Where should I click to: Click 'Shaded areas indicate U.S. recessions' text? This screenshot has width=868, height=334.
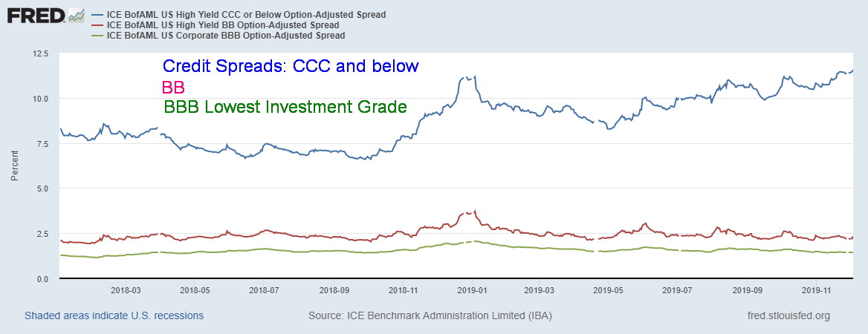(x=114, y=315)
